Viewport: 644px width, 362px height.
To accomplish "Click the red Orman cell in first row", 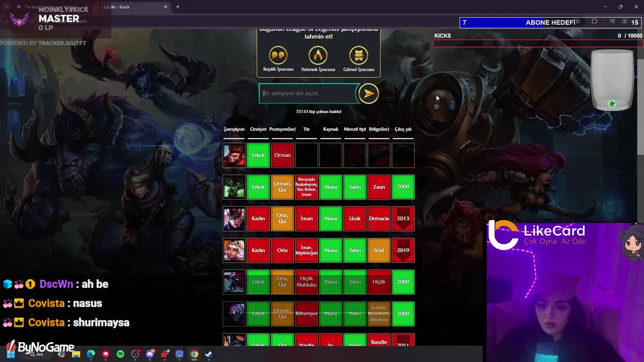I will pos(282,155).
